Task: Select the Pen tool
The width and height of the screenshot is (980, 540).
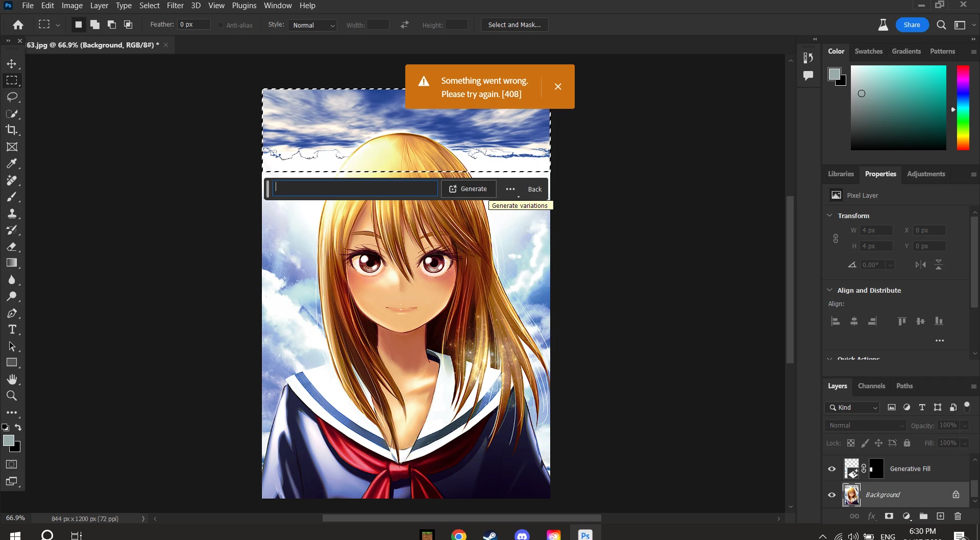Action: [12, 313]
